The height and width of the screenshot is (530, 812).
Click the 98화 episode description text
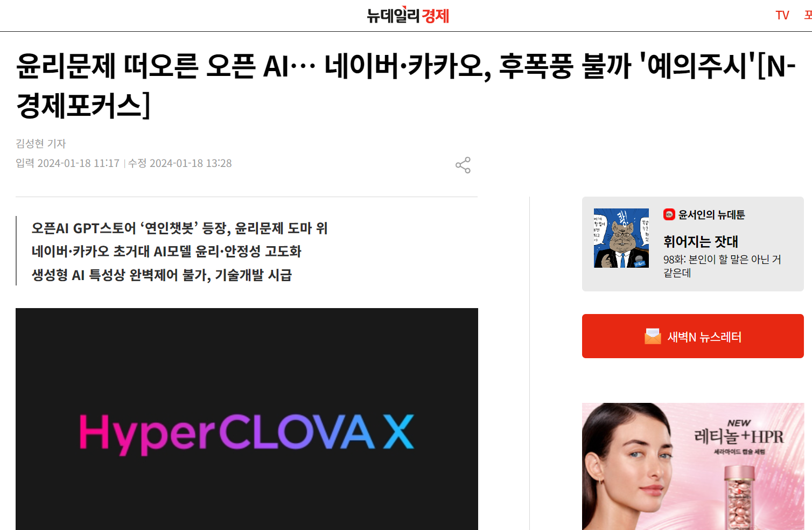pyautogui.click(x=722, y=266)
